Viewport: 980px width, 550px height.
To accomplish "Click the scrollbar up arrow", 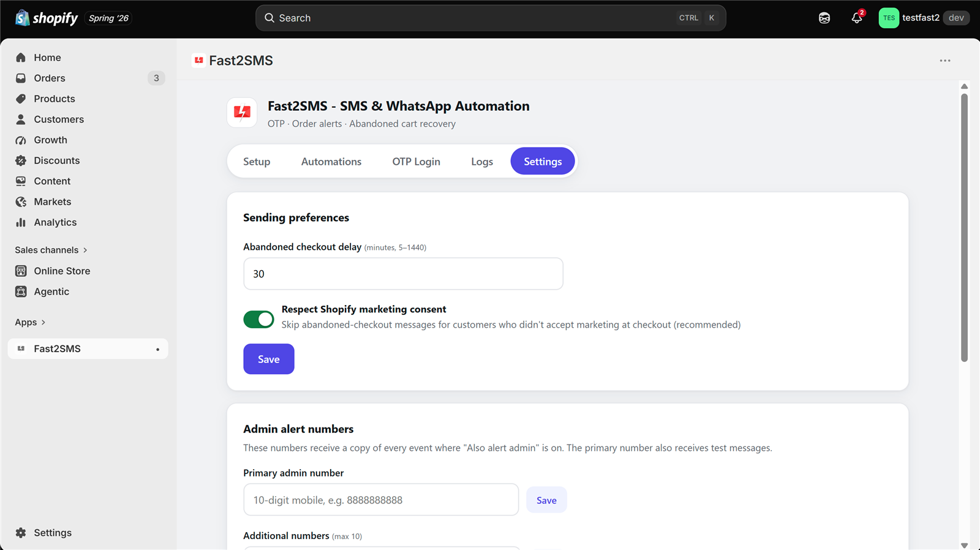I will click(964, 86).
